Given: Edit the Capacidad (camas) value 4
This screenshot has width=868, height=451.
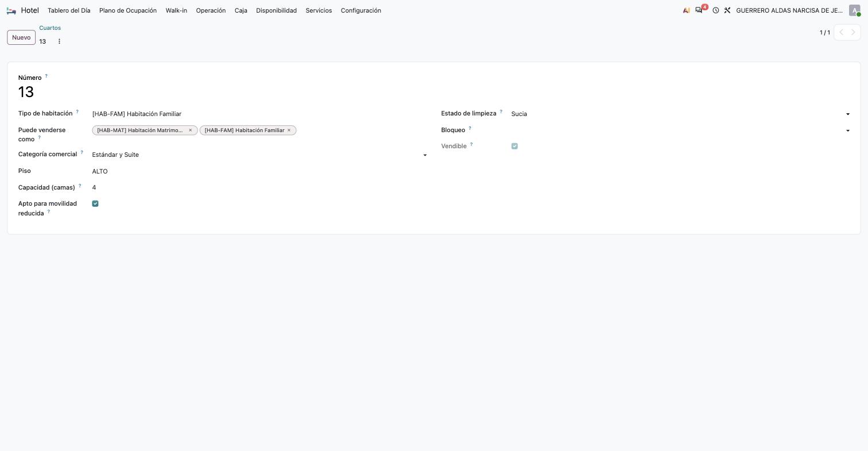Looking at the screenshot, I should point(259,187).
